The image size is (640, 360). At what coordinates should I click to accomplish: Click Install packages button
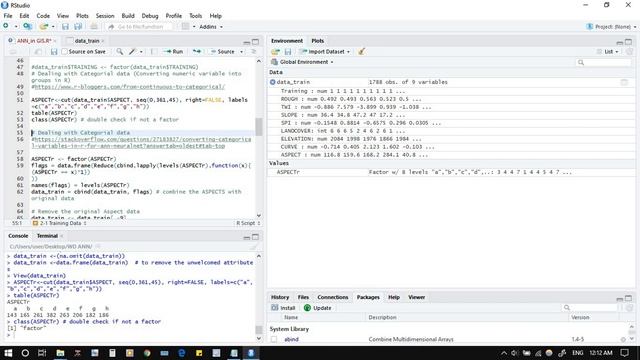283,308
